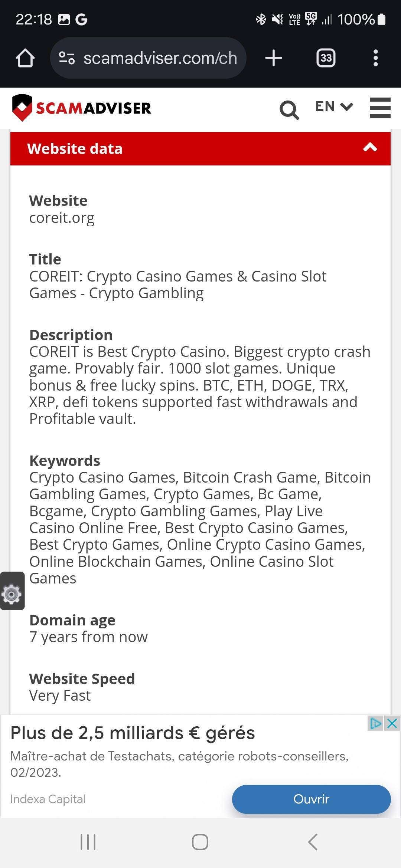Screen dimensions: 401x868
Task: Open the ad headline about 2,5 milliards
Action: [x=133, y=733]
